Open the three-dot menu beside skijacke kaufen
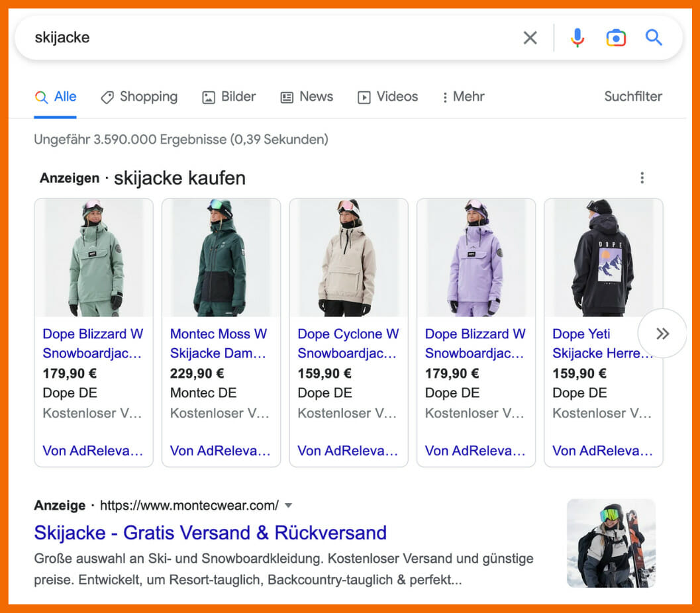 click(x=642, y=177)
